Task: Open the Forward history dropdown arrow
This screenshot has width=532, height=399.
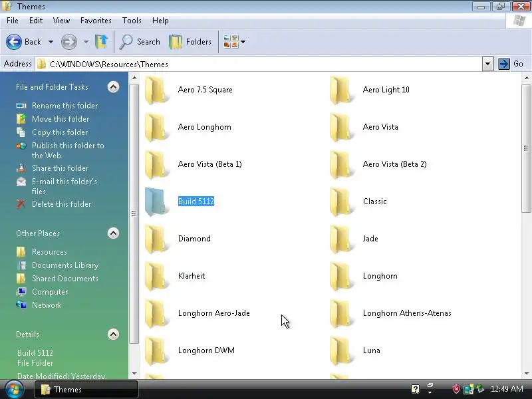Action: pyautogui.click(x=86, y=42)
